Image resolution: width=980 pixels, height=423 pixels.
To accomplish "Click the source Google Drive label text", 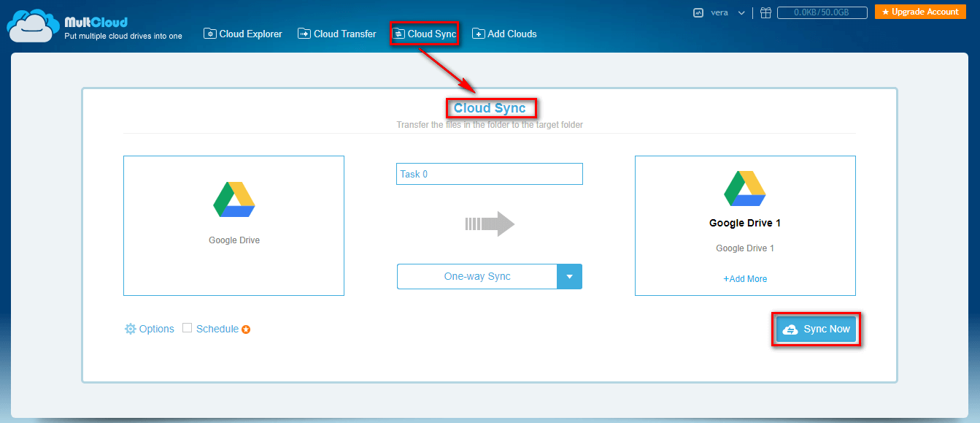I will pyautogui.click(x=234, y=240).
